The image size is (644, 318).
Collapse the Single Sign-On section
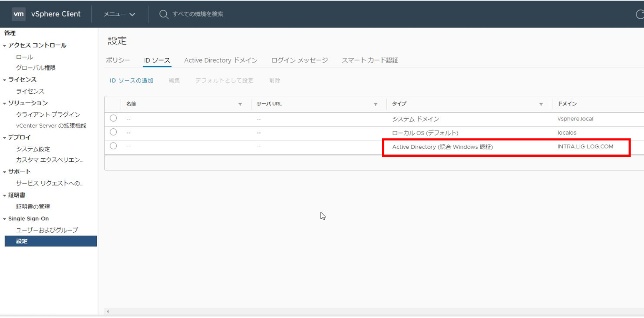pos(5,219)
